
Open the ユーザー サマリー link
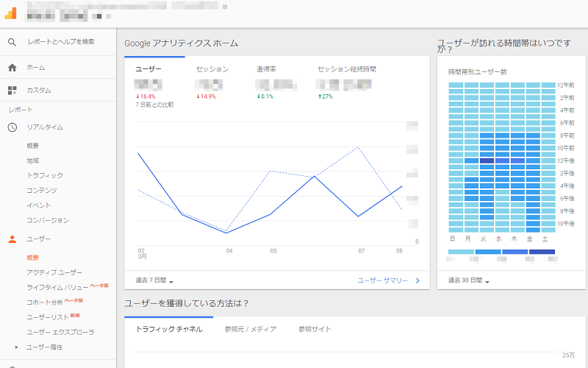[x=382, y=280]
